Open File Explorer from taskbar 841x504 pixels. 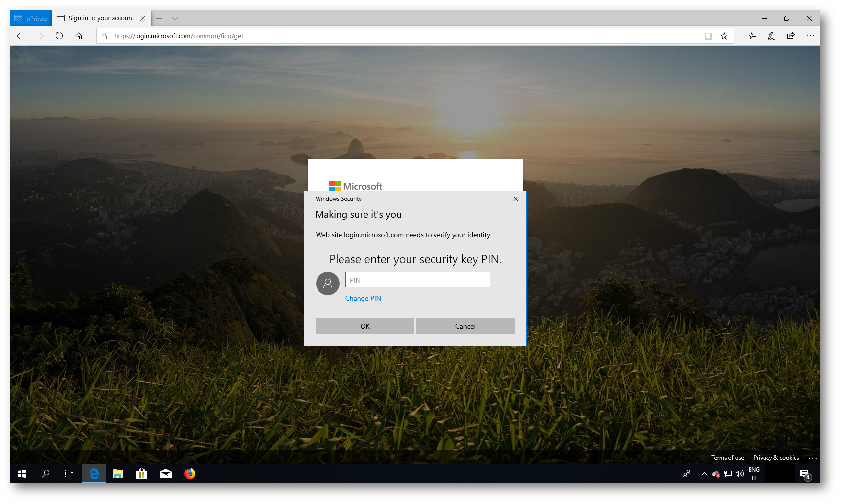click(x=117, y=474)
